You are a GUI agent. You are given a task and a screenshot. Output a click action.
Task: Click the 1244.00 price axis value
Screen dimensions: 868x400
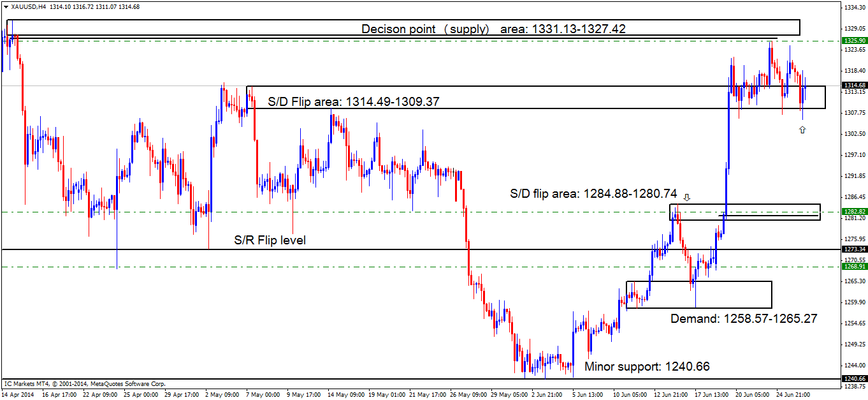tap(853, 366)
